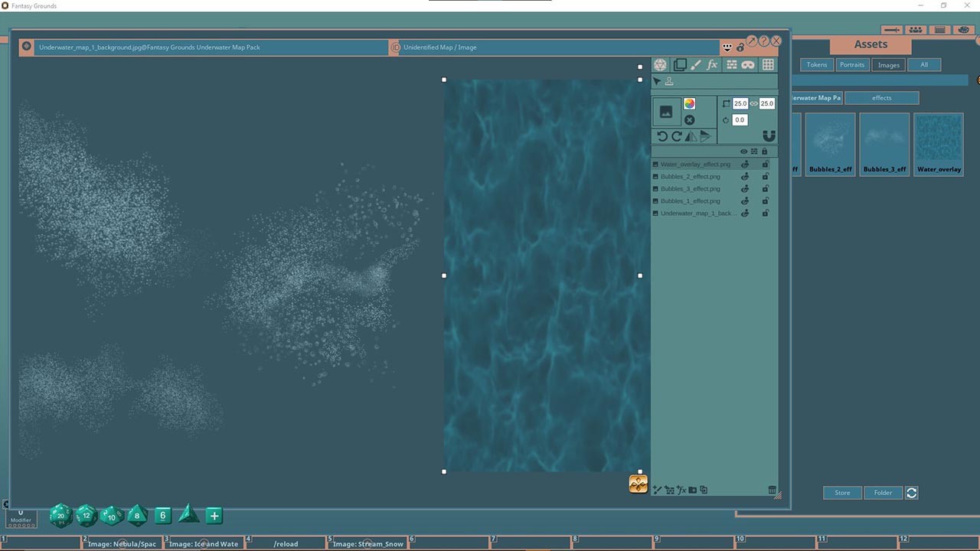Click the magnet snap icon
This screenshot has height=551, width=980.
tap(769, 135)
